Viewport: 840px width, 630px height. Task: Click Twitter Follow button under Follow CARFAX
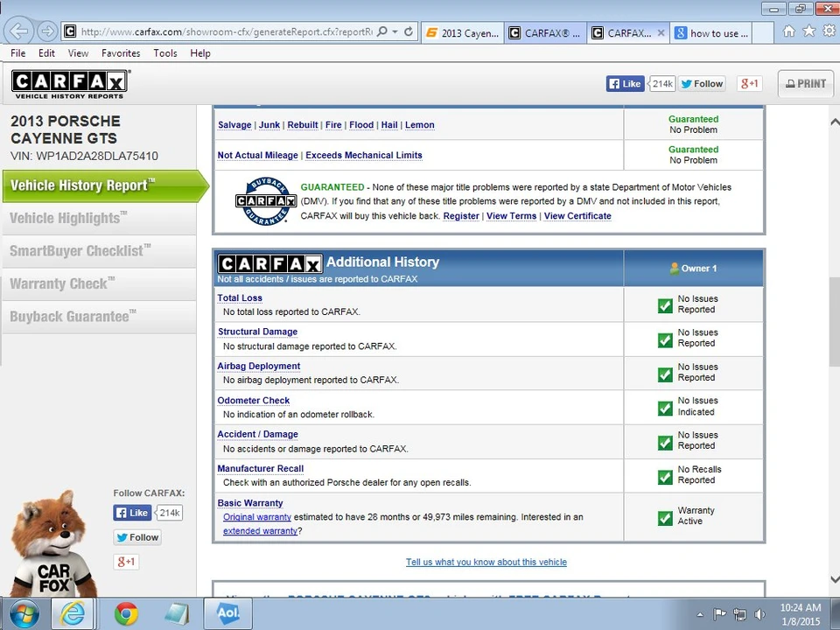137,537
